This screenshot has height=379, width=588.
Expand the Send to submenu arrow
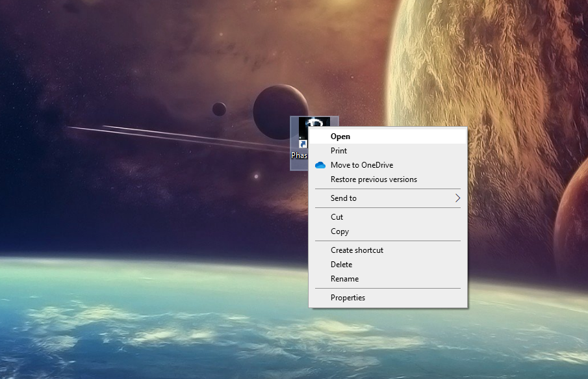pos(457,198)
